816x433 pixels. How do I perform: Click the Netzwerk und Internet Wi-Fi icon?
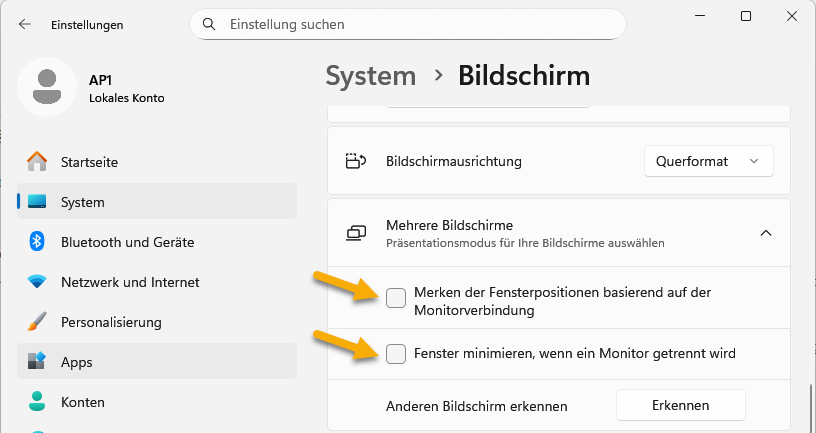(37, 282)
